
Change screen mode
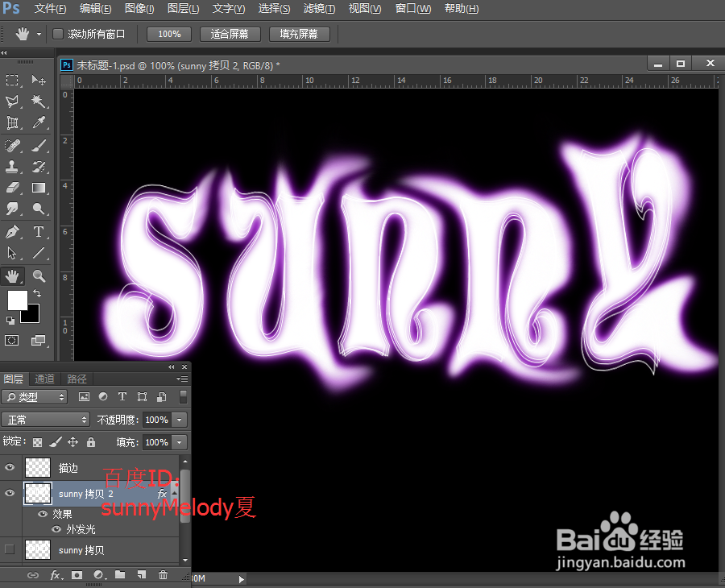(x=38, y=341)
